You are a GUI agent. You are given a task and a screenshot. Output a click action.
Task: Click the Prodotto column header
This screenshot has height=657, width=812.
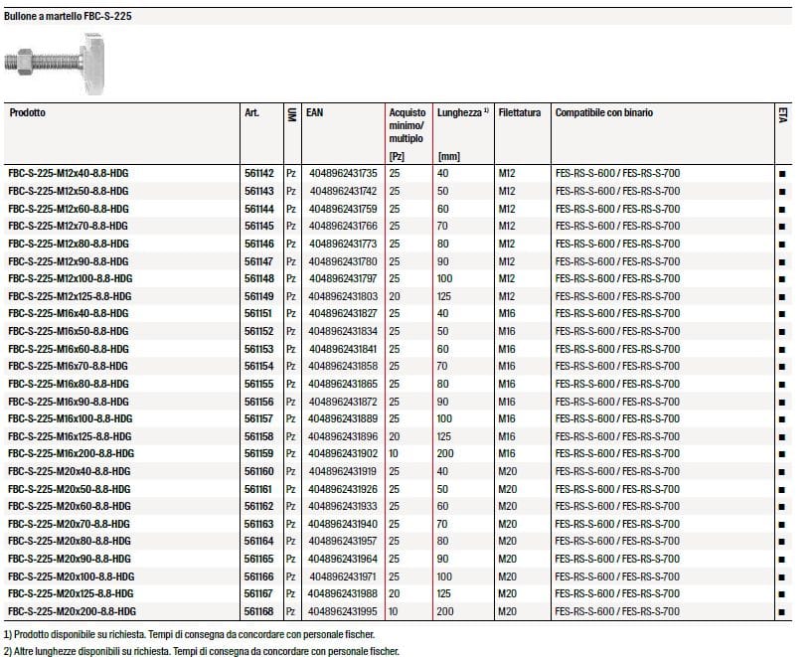tap(28, 113)
